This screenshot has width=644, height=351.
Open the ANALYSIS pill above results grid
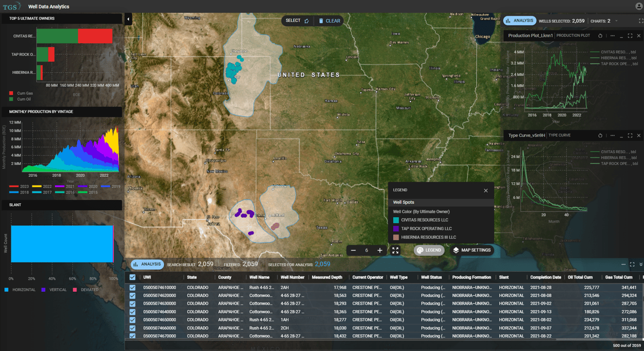(x=147, y=264)
